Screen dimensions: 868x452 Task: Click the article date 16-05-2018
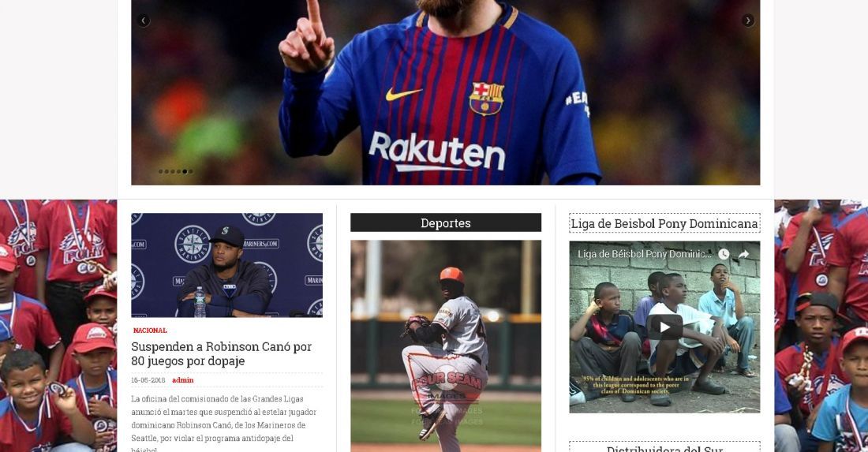148,380
